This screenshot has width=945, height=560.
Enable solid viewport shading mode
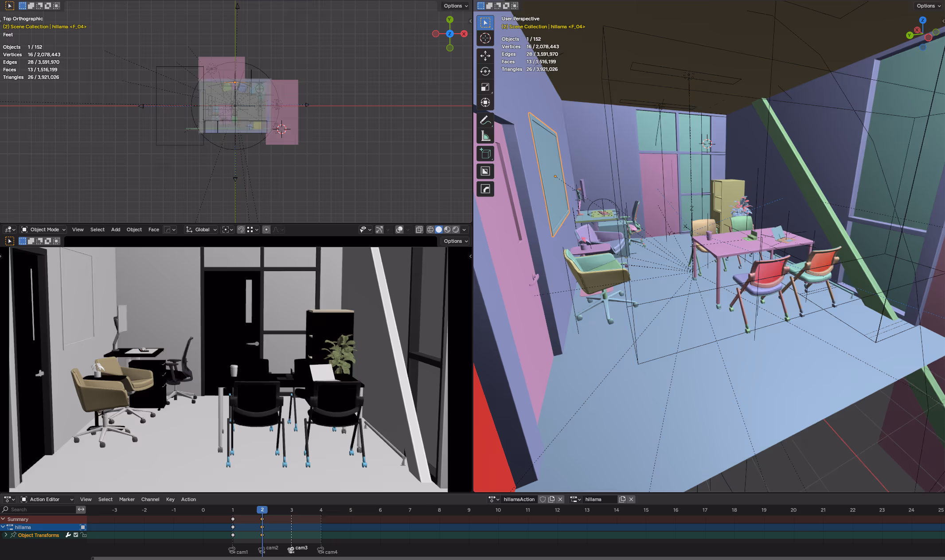(x=439, y=229)
